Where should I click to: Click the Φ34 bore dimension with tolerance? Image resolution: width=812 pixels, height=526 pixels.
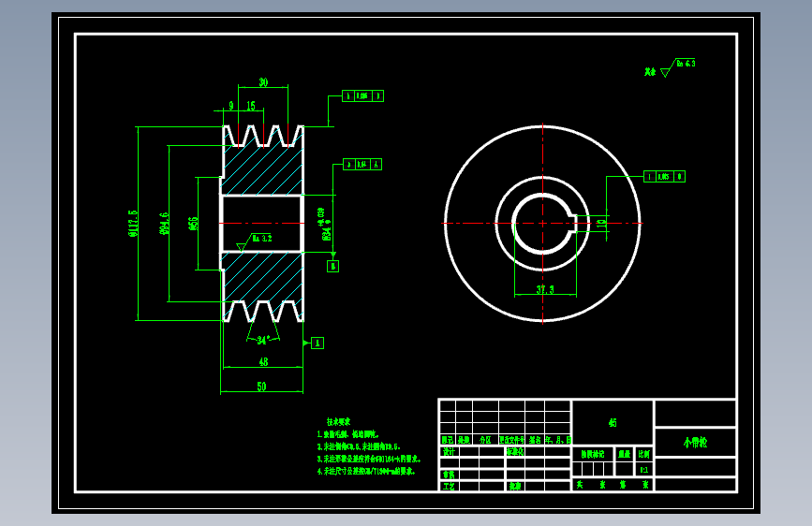324,225
